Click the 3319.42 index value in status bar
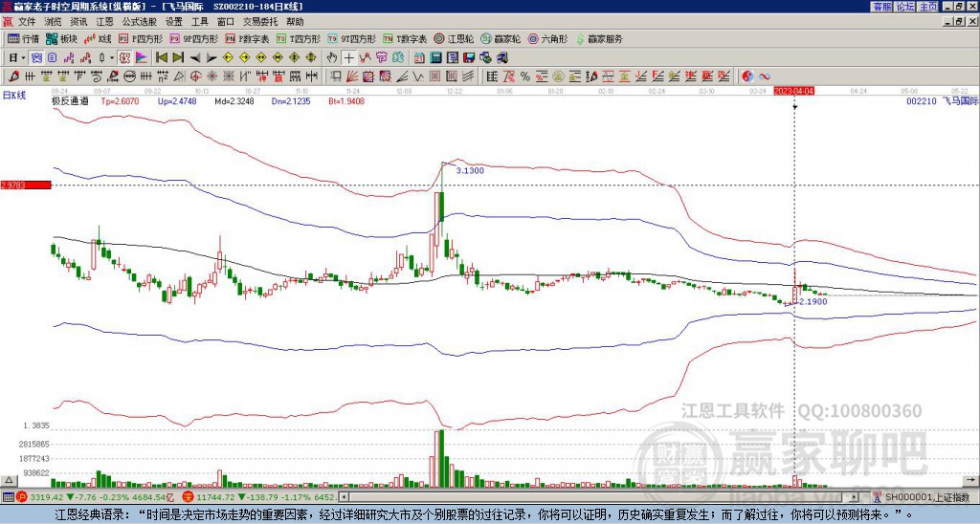Screen dimensions: 980x524 click(x=47, y=497)
